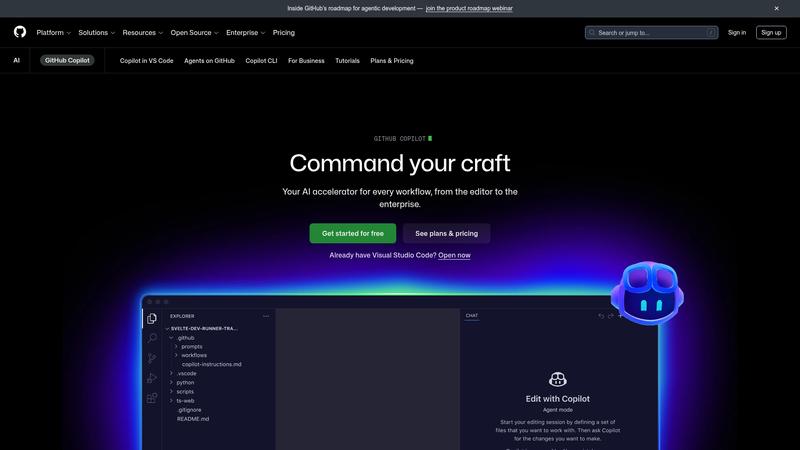Image resolution: width=800 pixels, height=450 pixels.
Task: Focus the Search or jump to field
Action: click(x=652, y=33)
